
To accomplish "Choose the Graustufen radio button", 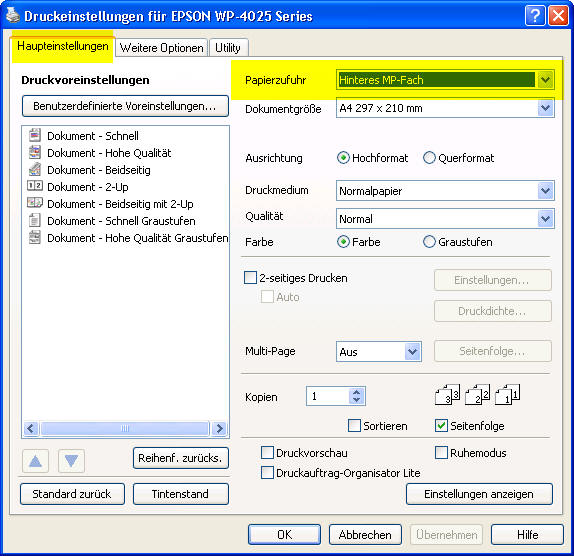I will [x=429, y=242].
